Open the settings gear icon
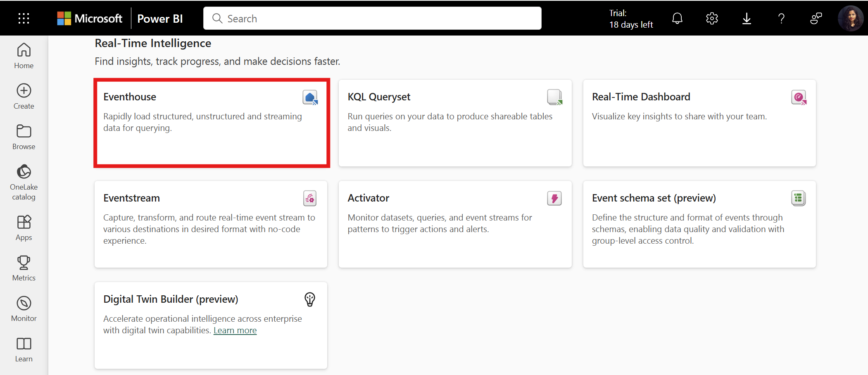 (712, 18)
